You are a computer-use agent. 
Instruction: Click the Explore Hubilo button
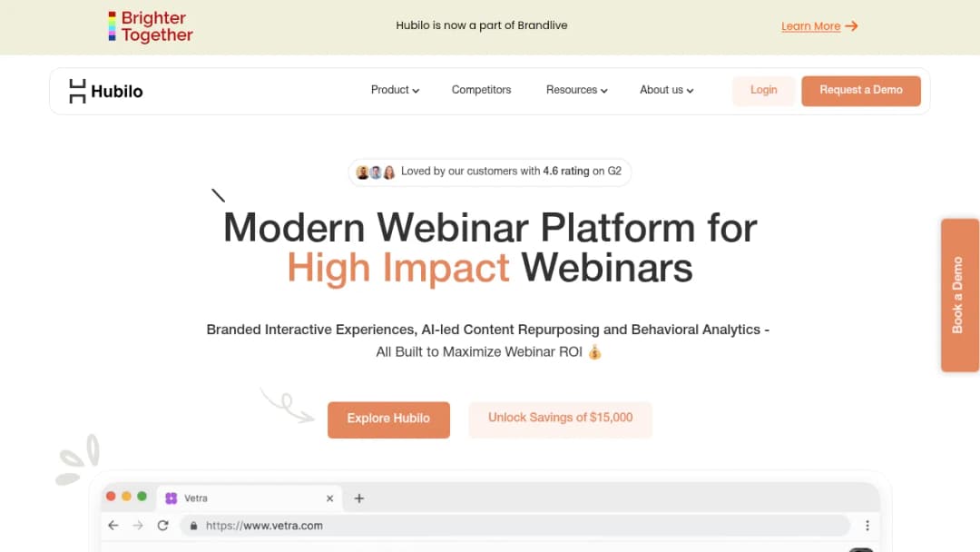coord(388,419)
